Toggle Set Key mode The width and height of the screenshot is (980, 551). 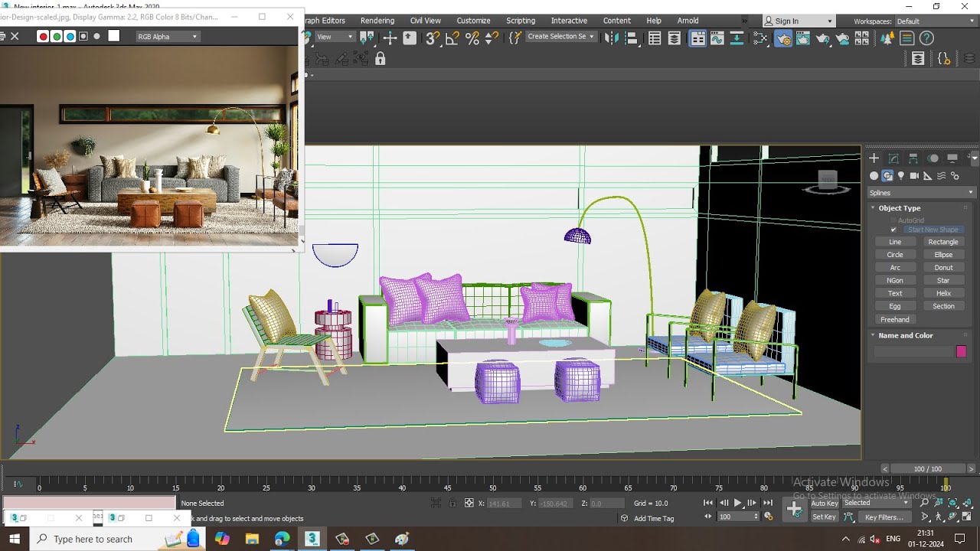(825, 517)
